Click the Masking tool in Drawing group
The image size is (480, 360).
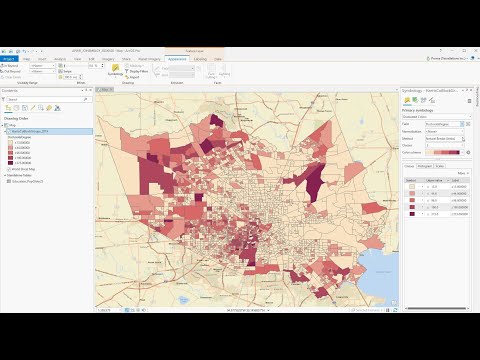point(134,66)
